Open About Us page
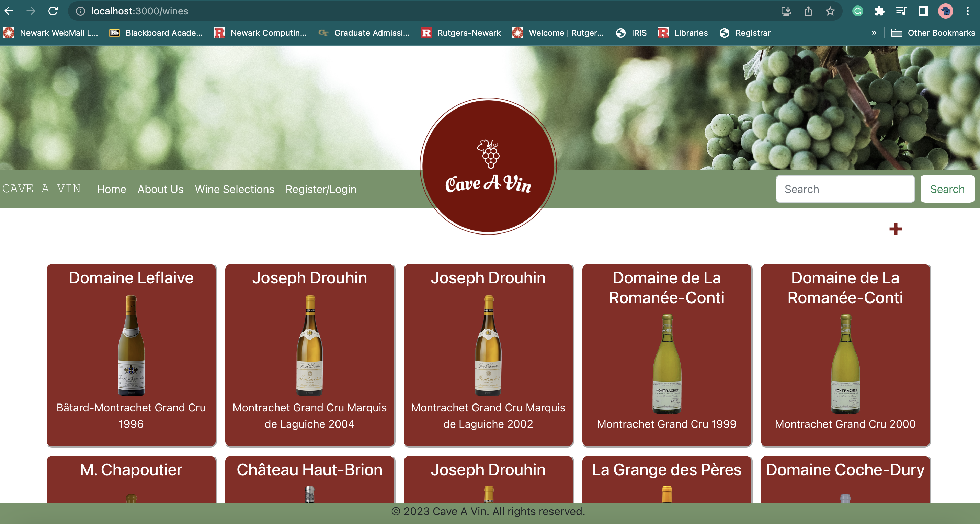The width and height of the screenshot is (980, 524). 160,189
